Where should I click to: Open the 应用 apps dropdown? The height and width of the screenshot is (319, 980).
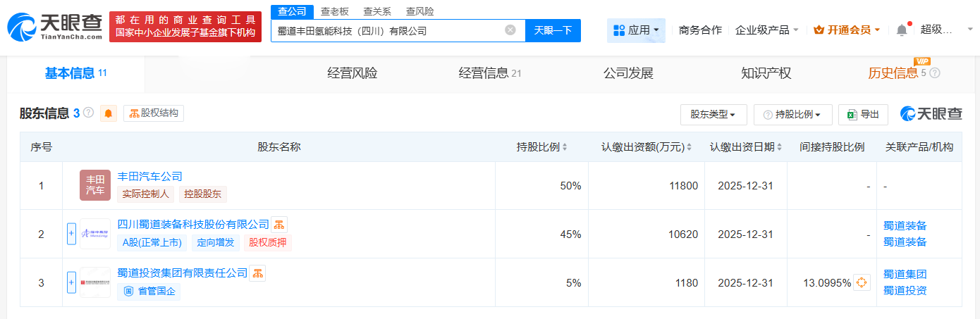coord(636,30)
